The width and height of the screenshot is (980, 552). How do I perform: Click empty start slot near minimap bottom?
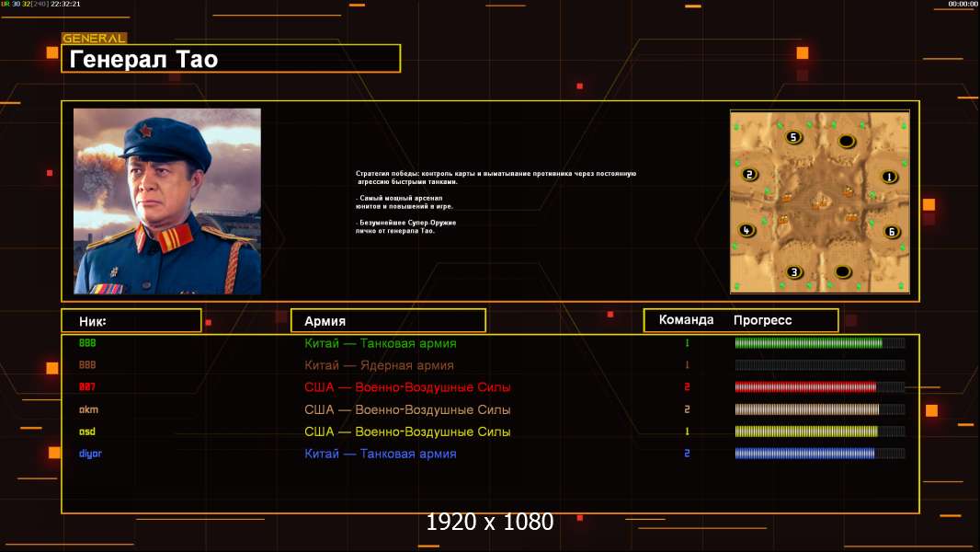click(843, 272)
